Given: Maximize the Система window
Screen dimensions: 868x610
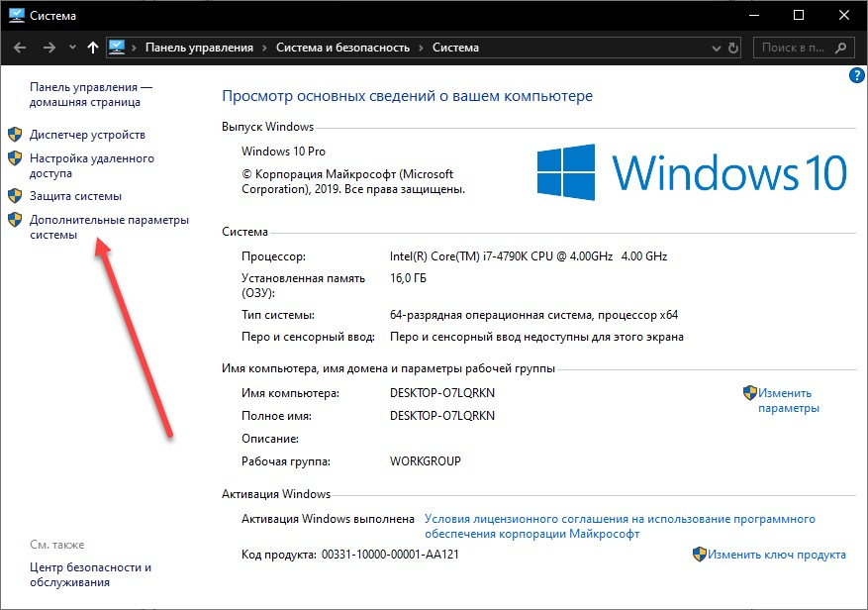Looking at the screenshot, I should (799, 15).
